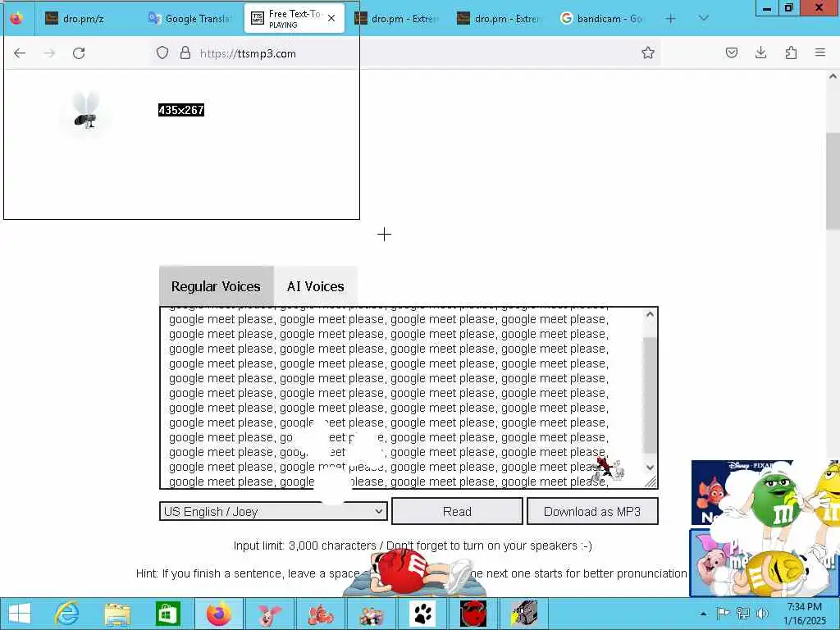This screenshot has width=840, height=630.
Task: Click the forward navigation arrow
Action: (x=49, y=53)
